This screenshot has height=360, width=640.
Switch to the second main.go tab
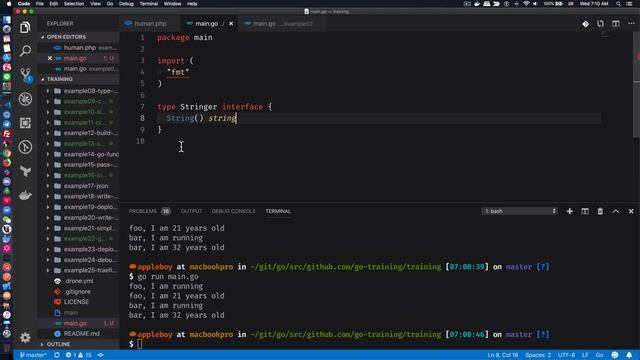tap(282, 24)
